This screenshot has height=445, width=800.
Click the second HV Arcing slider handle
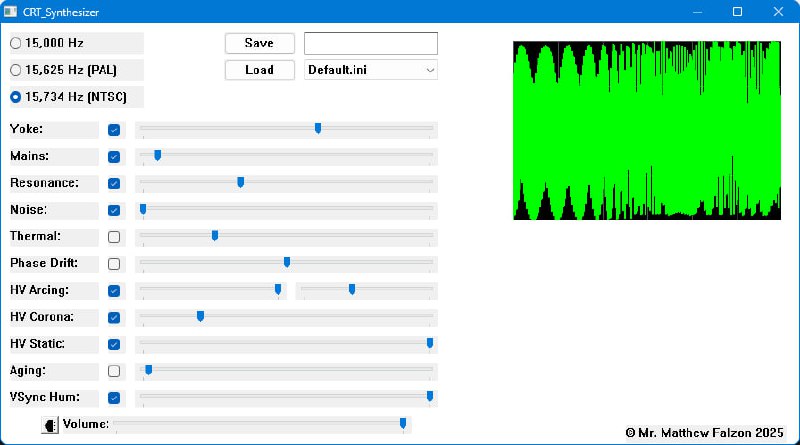[352, 289]
